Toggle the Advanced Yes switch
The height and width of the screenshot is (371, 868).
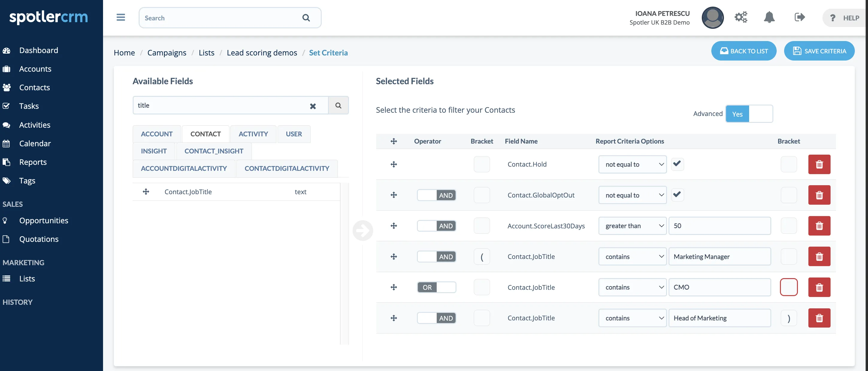point(749,114)
